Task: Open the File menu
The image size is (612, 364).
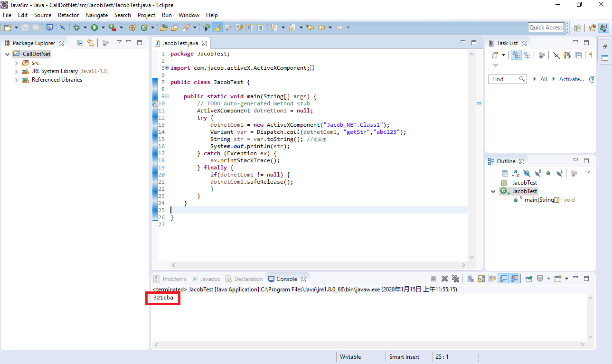Action: tap(7, 15)
